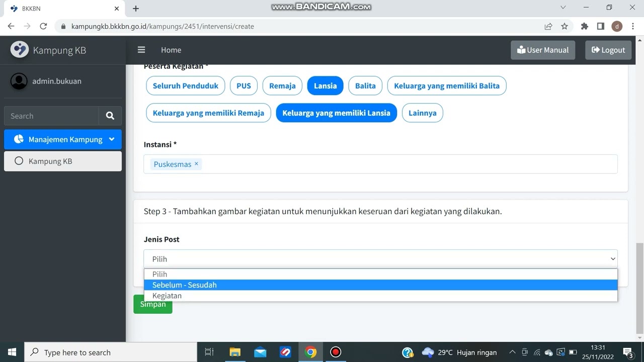The height and width of the screenshot is (362, 644).
Task: Click the admin.bukuan username link
Action: (57, 81)
